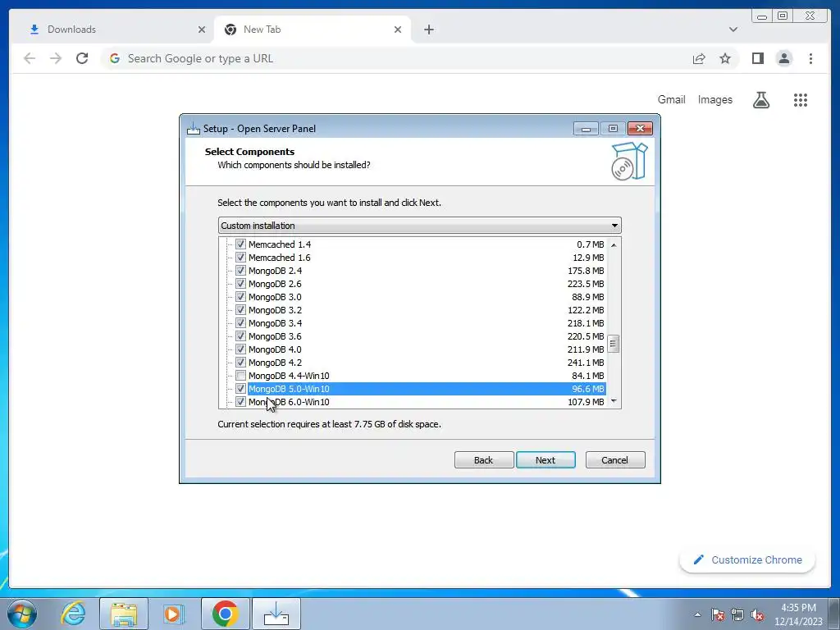Open the Windows Start menu
This screenshot has width=840, height=630.
[22, 614]
